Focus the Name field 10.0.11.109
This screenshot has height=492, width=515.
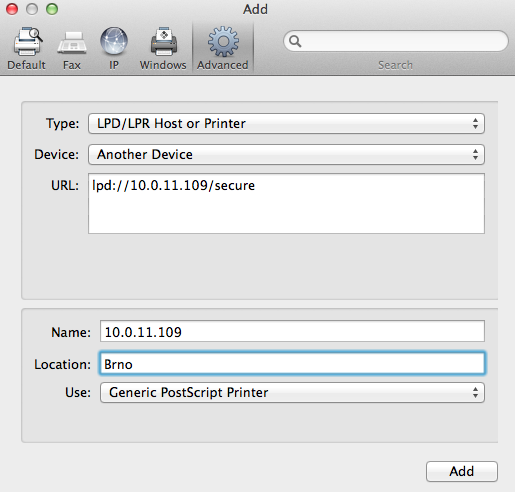(292, 331)
